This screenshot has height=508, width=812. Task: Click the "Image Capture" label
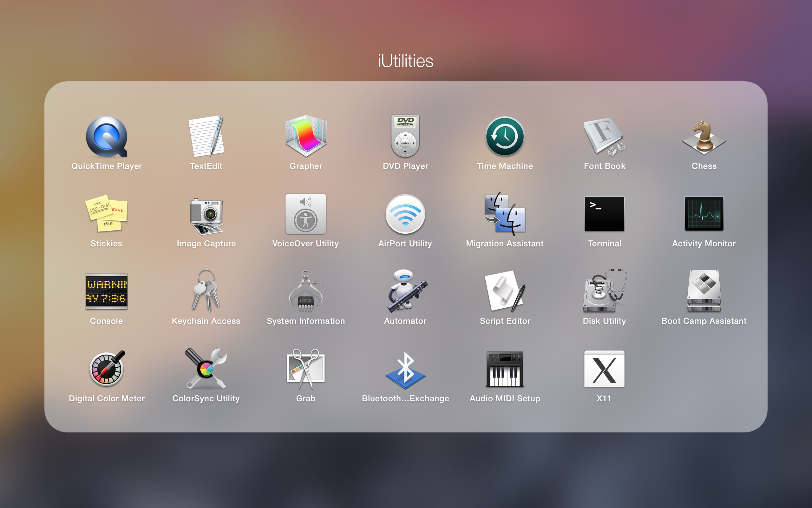pyautogui.click(x=206, y=243)
